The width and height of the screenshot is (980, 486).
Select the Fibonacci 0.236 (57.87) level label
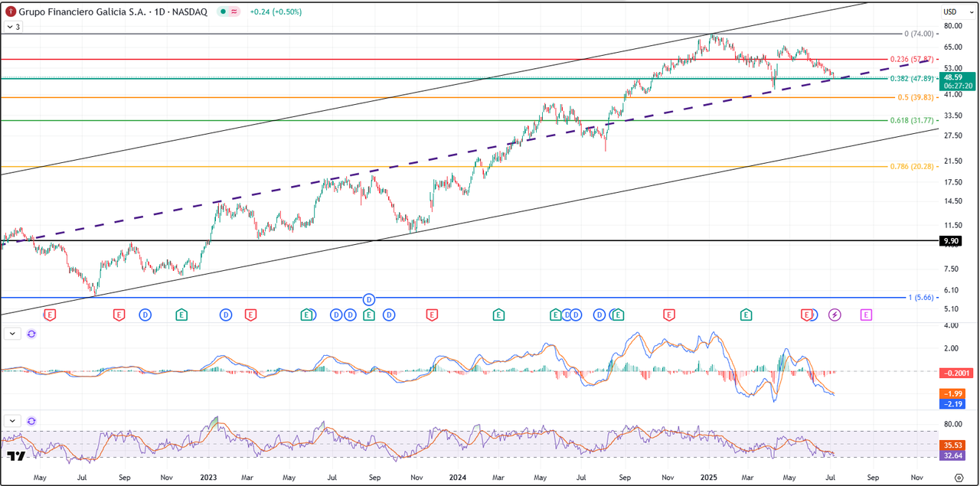pos(911,59)
